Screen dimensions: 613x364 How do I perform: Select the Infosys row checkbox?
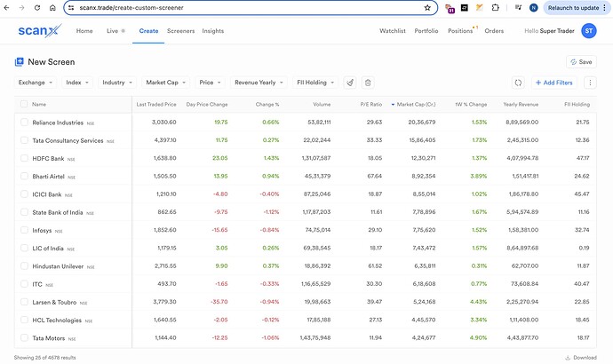click(24, 230)
